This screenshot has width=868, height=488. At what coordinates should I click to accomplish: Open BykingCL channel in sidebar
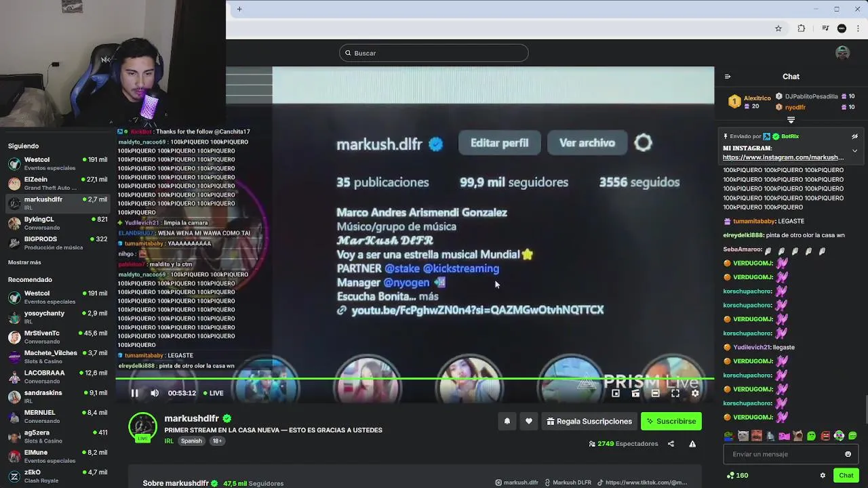(x=58, y=223)
